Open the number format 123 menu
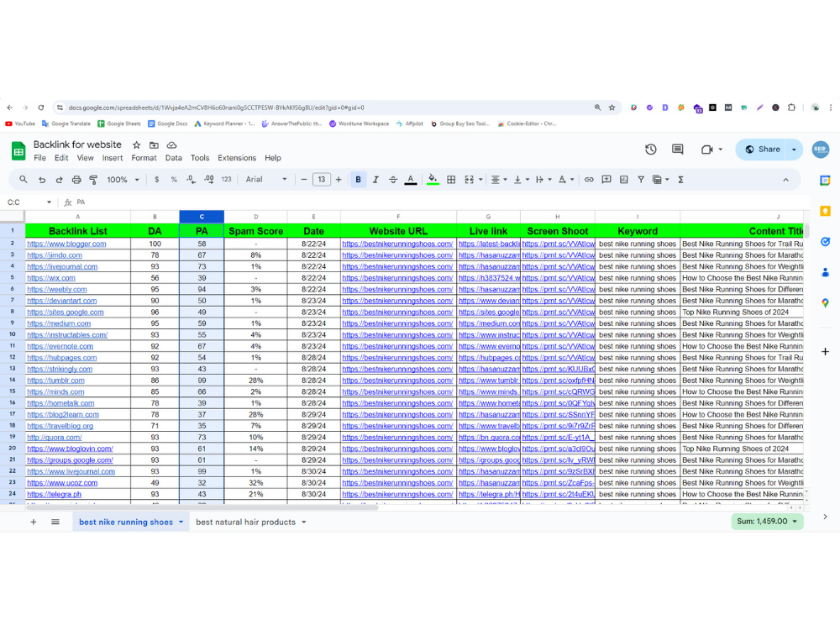 coord(226,180)
